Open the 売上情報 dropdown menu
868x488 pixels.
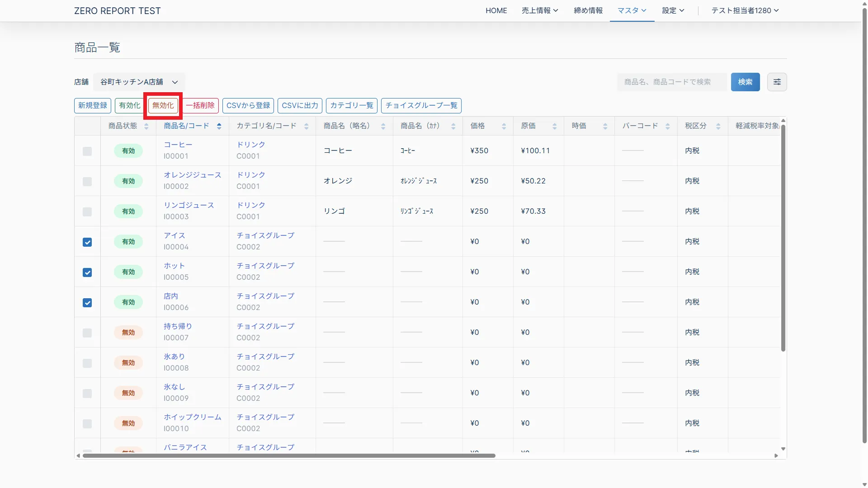pyautogui.click(x=539, y=10)
